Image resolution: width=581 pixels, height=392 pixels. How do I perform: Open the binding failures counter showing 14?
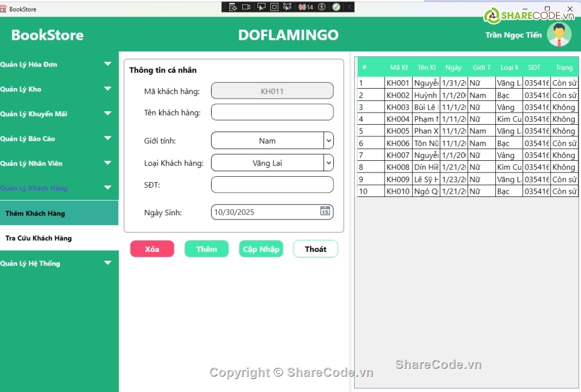306,7
